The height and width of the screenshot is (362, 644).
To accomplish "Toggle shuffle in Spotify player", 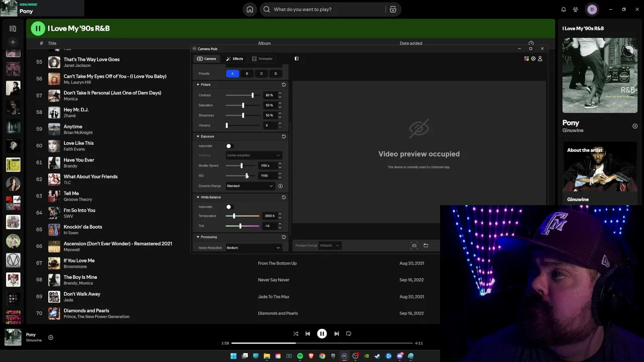I will click(296, 333).
